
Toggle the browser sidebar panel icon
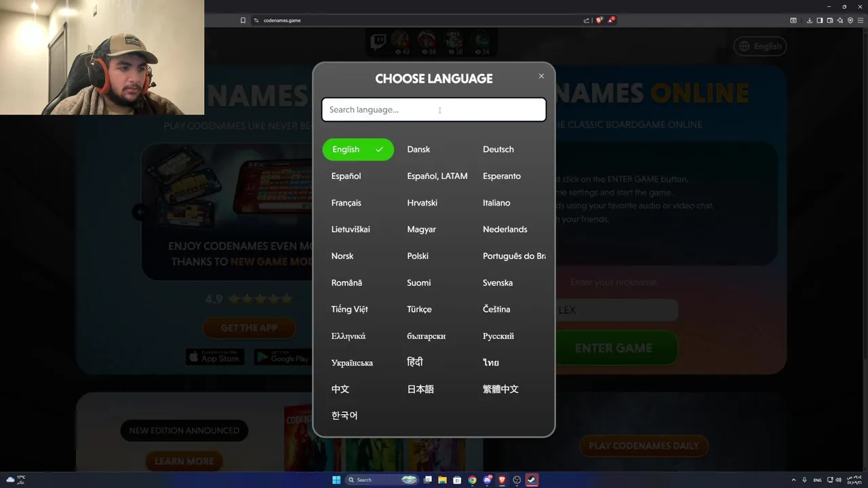tap(820, 20)
